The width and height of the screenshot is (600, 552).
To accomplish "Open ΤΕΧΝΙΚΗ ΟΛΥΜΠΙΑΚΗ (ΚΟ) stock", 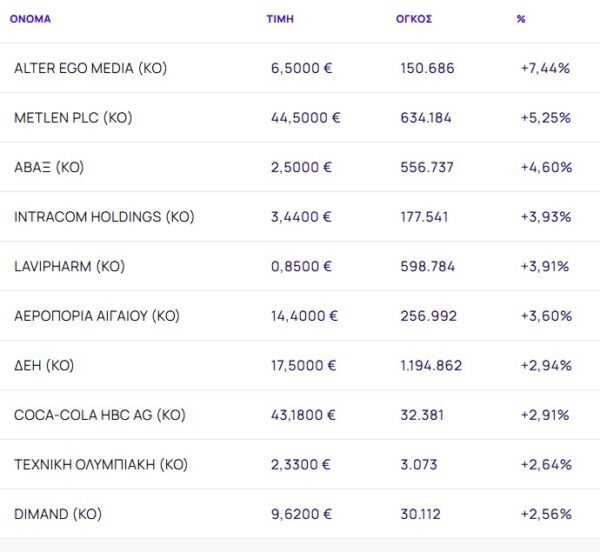I will coord(101,465).
